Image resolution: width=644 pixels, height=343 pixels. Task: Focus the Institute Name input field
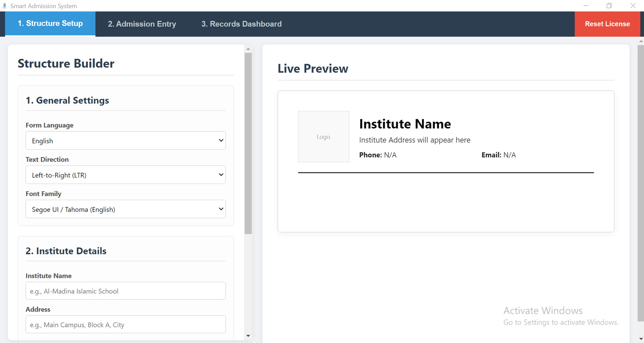[x=126, y=291]
